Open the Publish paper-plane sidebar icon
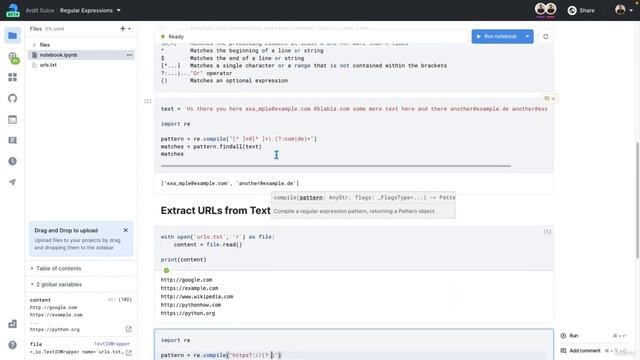 click(13, 182)
